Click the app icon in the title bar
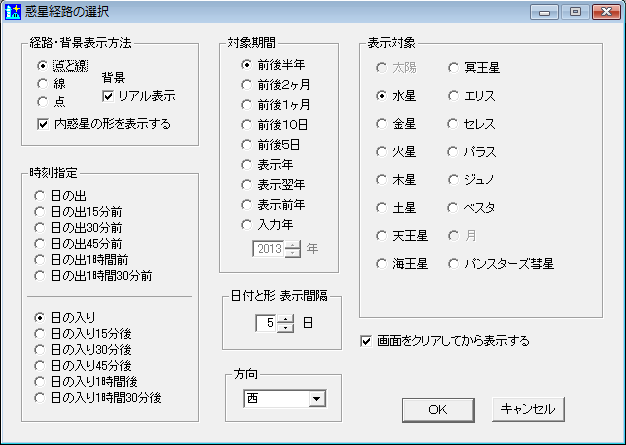The image size is (626, 445). click(x=12, y=12)
